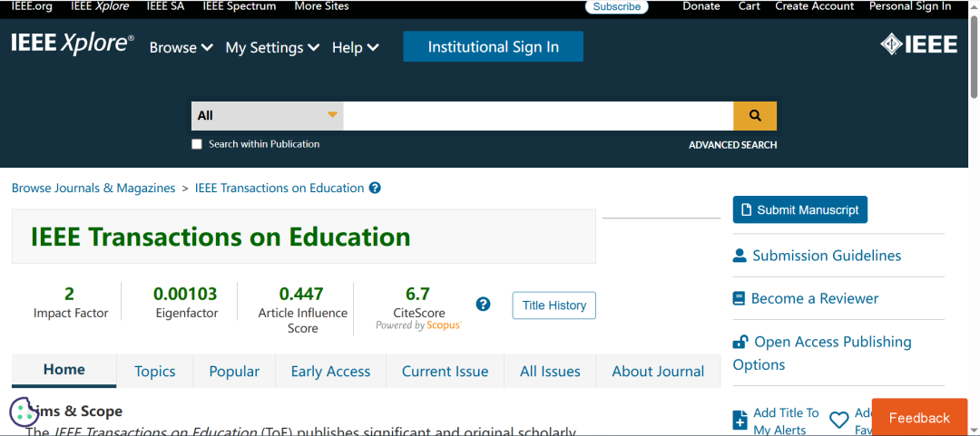Open the Current Issue tab

(x=445, y=371)
